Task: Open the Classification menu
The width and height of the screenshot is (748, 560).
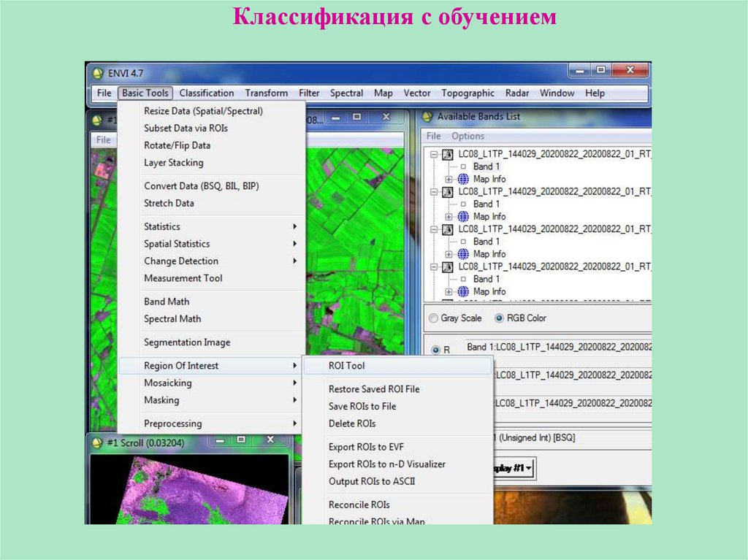Action: coord(207,93)
